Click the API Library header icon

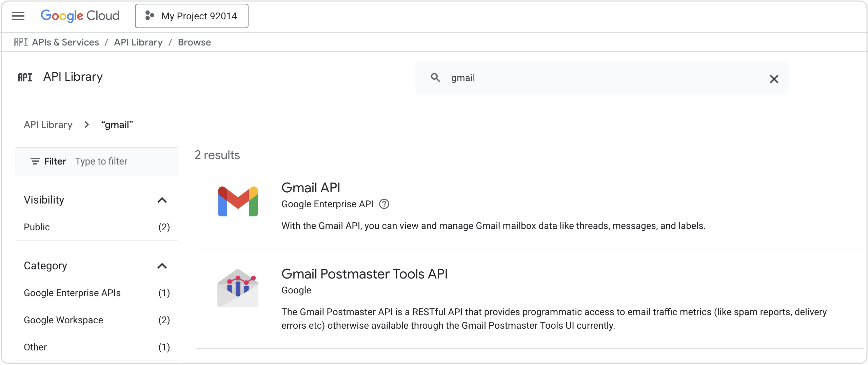25,77
